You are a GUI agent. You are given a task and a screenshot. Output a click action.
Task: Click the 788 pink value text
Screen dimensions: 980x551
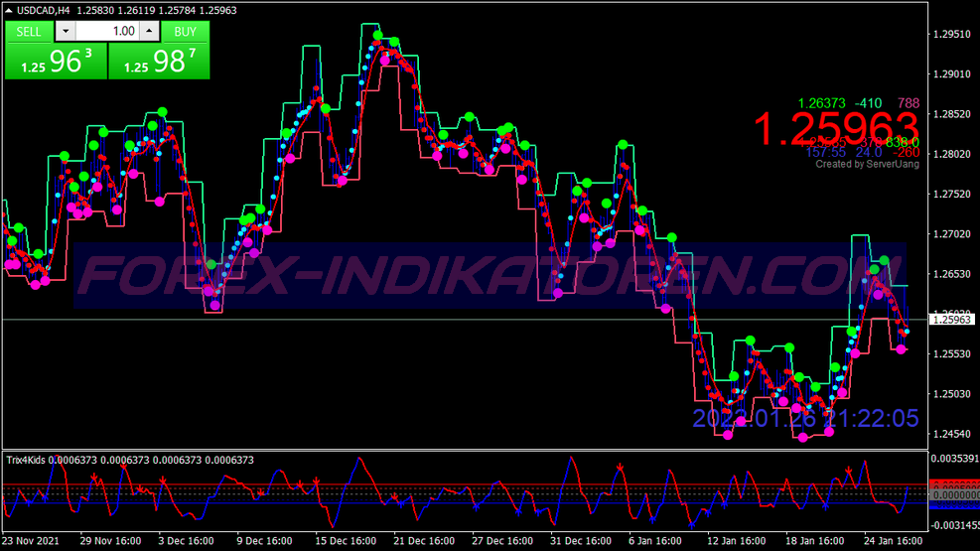[909, 103]
